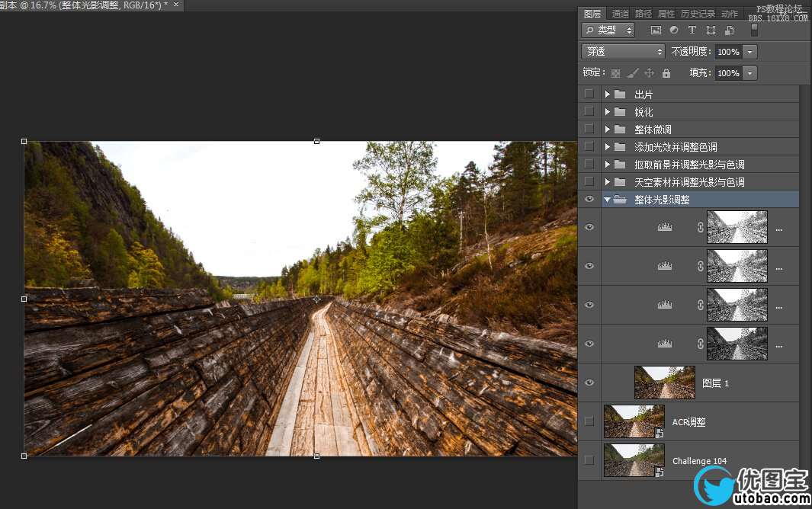Open the 类型 filter type dropdown
Image resolution: width=812 pixels, height=509 pixels.
[608, 30]
